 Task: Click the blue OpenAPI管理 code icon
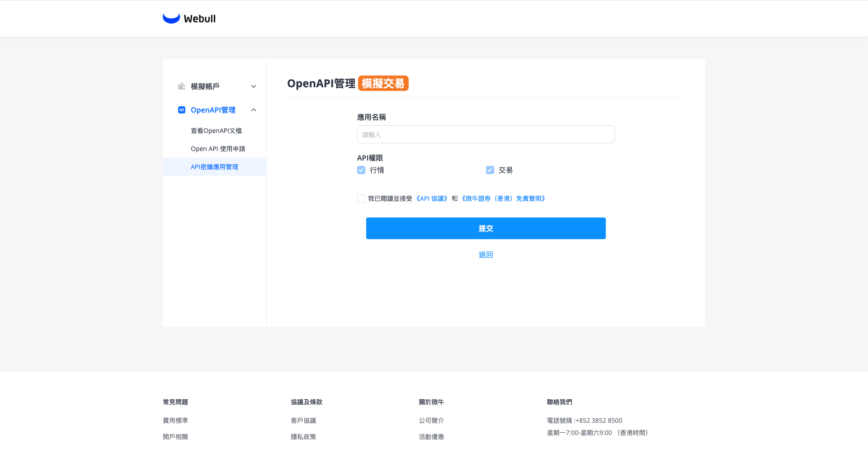[x=182, y=110]
